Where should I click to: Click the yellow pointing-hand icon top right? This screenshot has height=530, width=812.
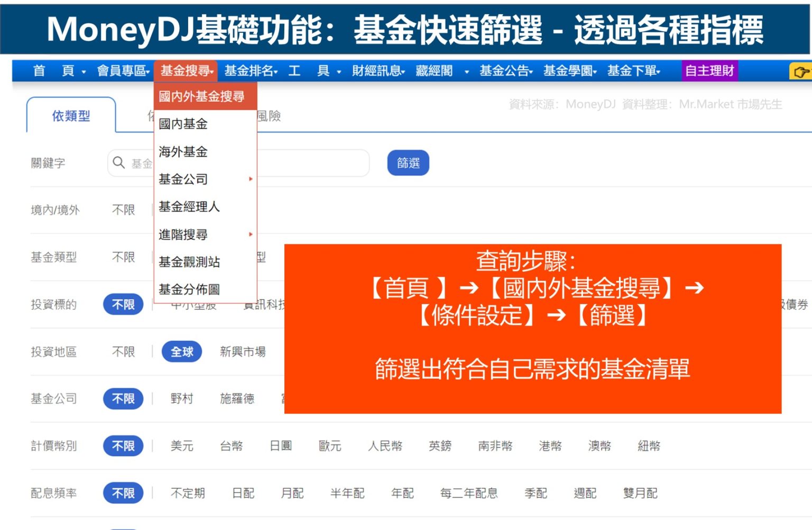point(801,70)
